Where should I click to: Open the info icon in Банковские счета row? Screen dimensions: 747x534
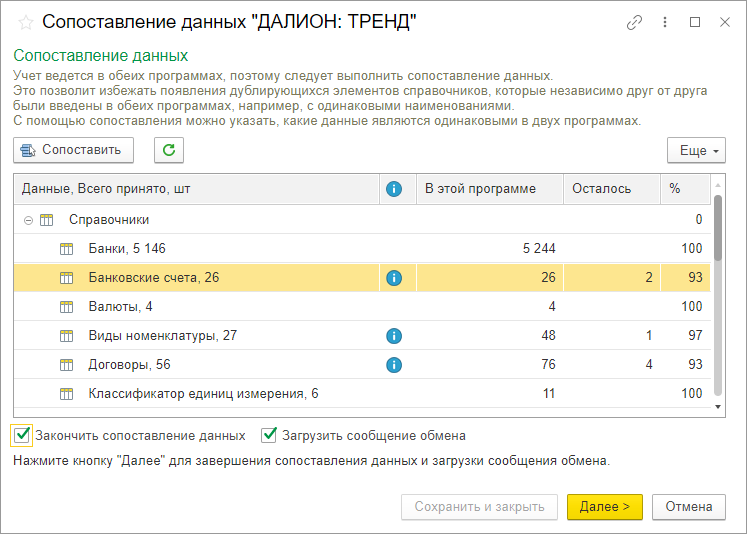point(394,278)
